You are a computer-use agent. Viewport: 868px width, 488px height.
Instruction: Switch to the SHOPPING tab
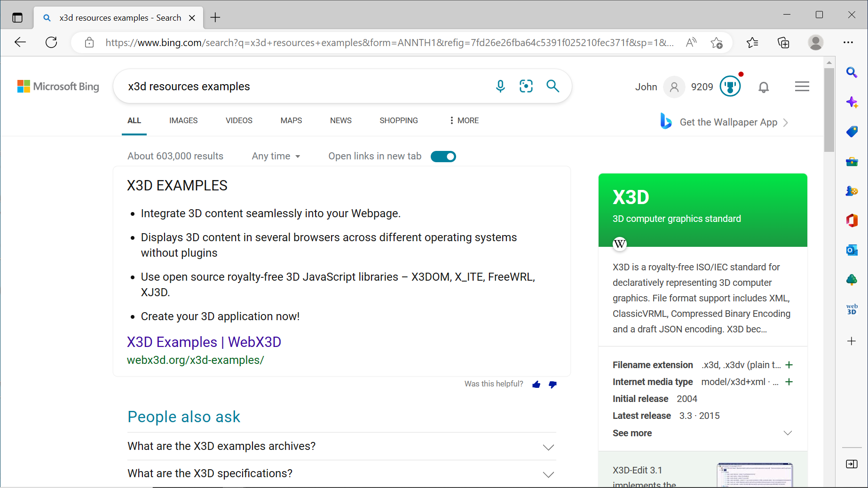[399, 120]
